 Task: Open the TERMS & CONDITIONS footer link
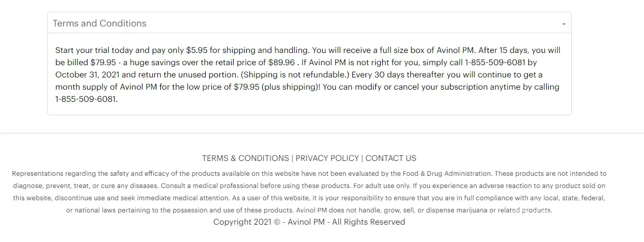[245, 158]
